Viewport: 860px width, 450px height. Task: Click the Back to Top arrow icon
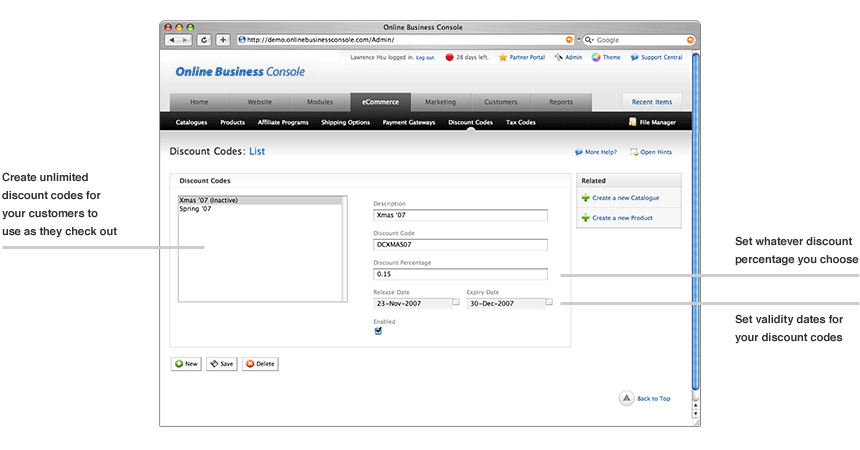pyautogui.click(x=626, y=398)
